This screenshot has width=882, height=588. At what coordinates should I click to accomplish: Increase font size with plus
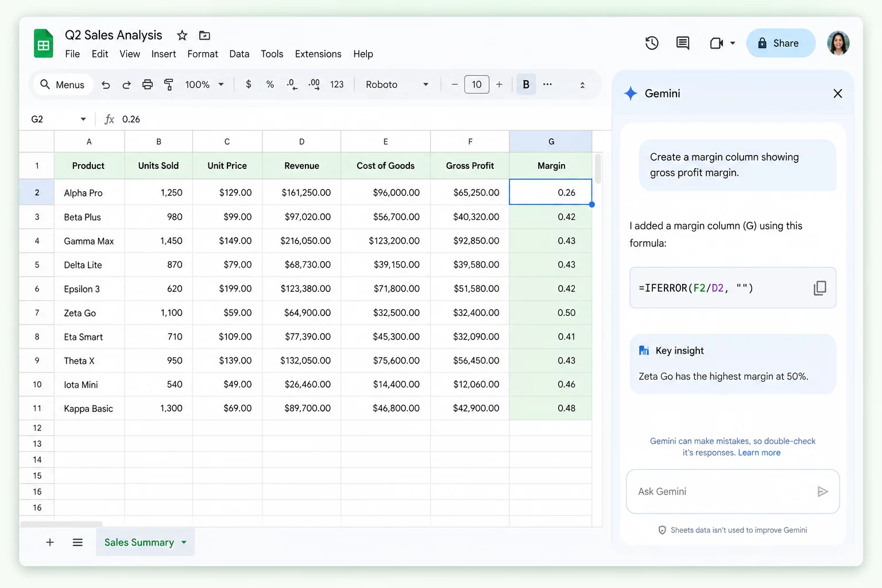point(500,84)
